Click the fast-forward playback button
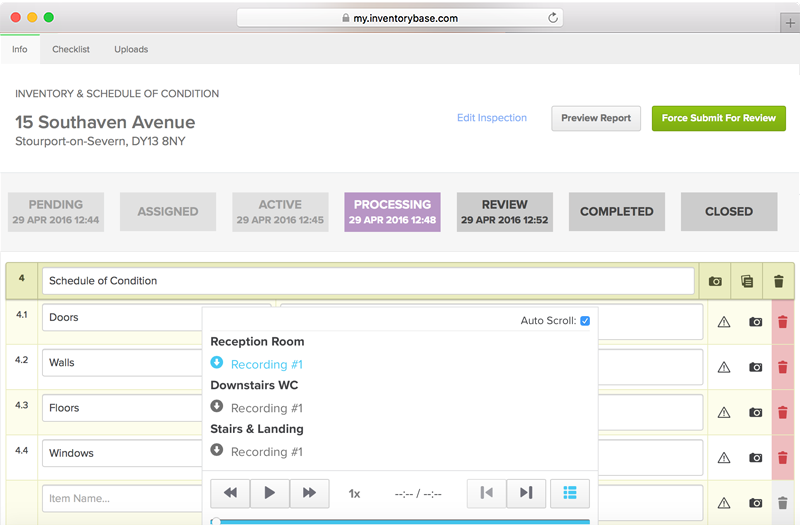 coord(309,493)
